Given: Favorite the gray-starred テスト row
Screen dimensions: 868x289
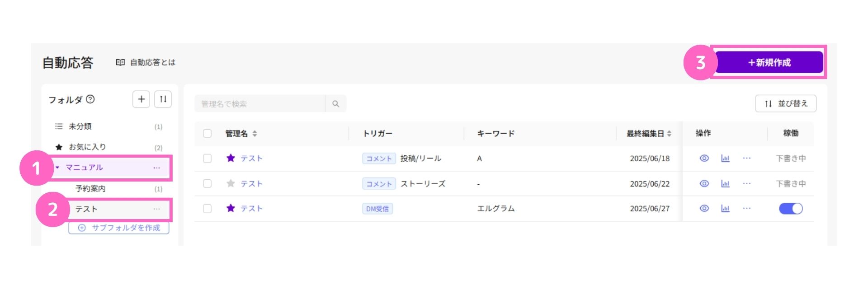Looking at the screenshot, I should pos(231,183).
